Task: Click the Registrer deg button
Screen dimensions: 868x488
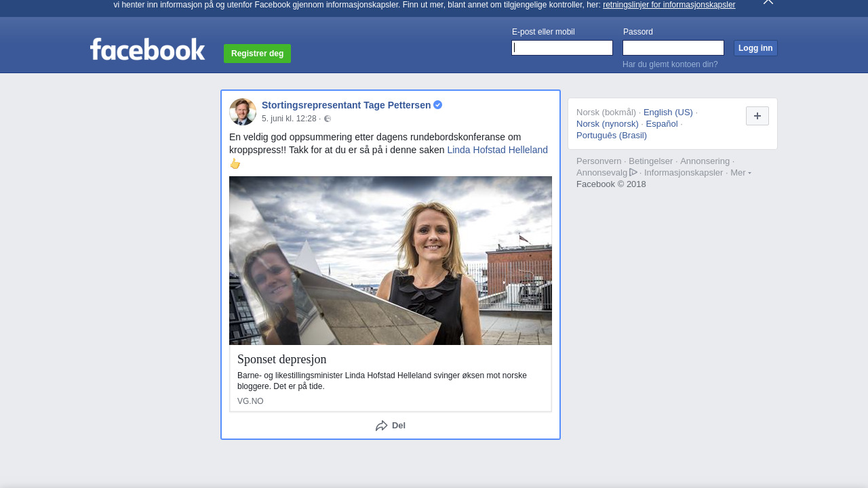Action: coord(257,54)
